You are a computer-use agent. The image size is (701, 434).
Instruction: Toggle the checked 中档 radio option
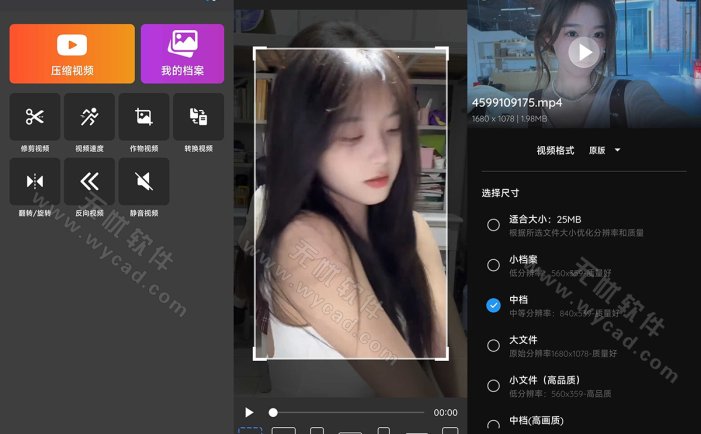tap(494, 305)
